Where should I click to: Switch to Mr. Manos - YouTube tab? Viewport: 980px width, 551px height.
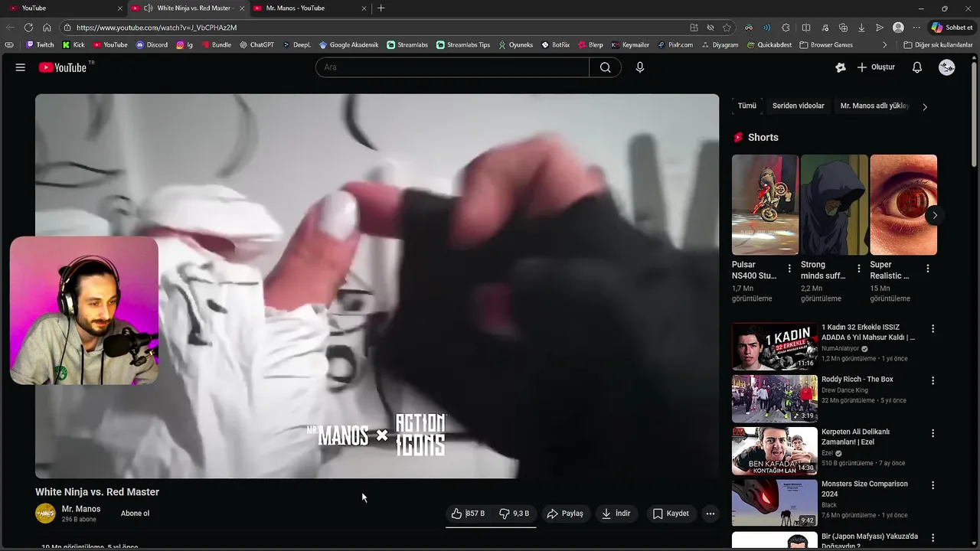(x=309, y=8)
